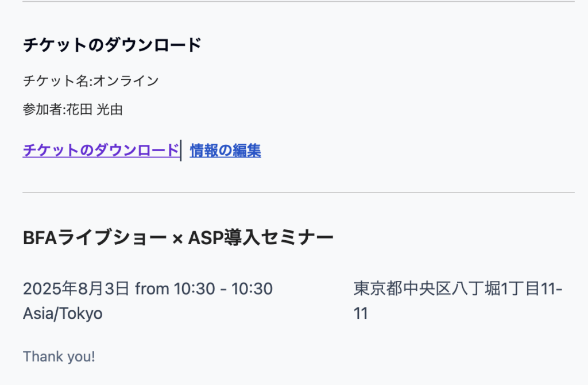Click the horizontal divider at the page top

point(299,2)
